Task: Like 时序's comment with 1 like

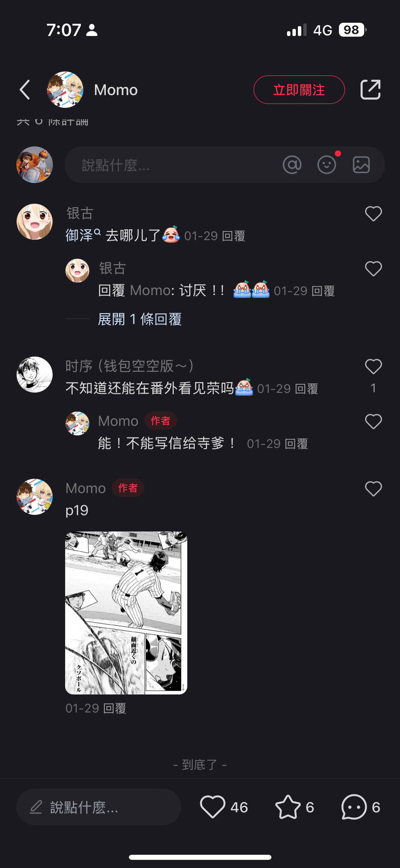Action: 374,367
